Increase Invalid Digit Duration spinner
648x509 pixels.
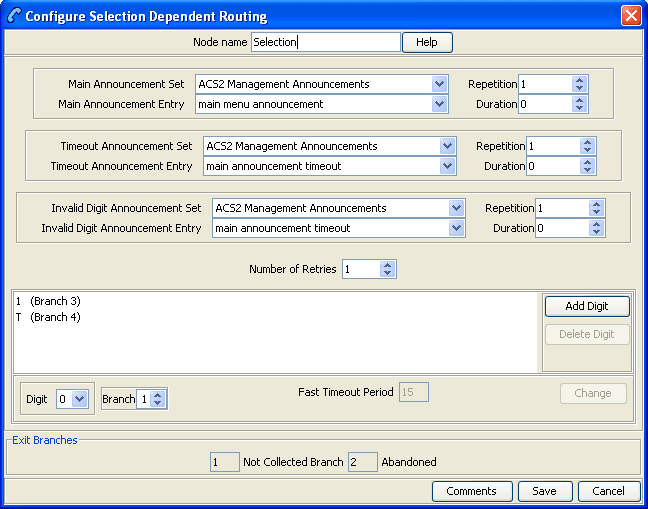597,224
